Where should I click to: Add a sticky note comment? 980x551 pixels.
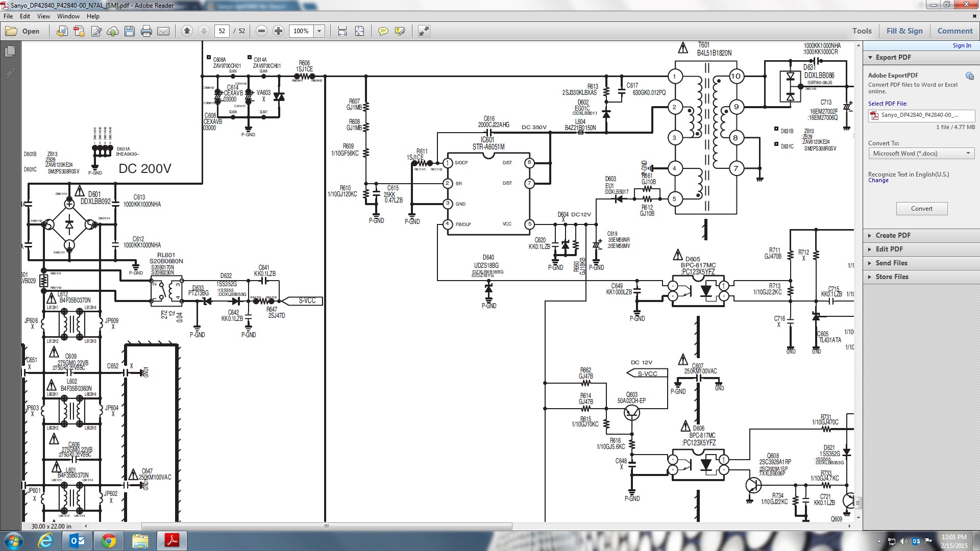pyautogui.click(x=383, y=31)
